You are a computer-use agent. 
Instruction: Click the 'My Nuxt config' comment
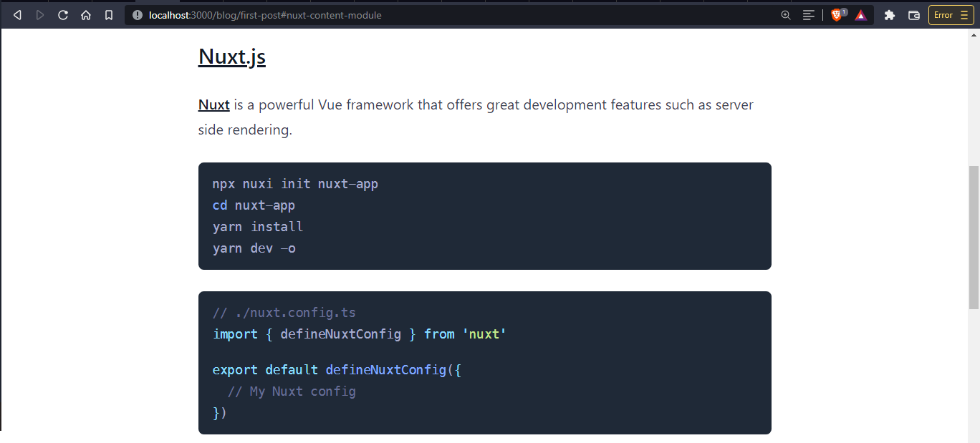(292, 391)
